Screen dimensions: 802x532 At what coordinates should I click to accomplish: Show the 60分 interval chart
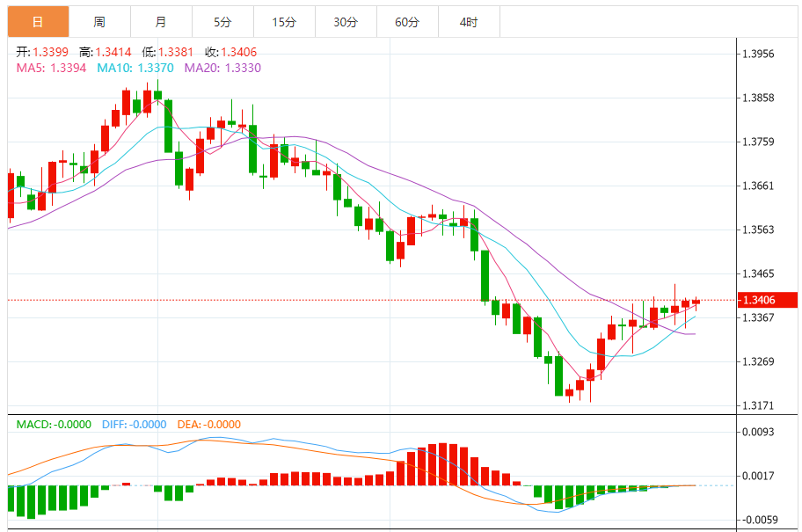[407, 22]
